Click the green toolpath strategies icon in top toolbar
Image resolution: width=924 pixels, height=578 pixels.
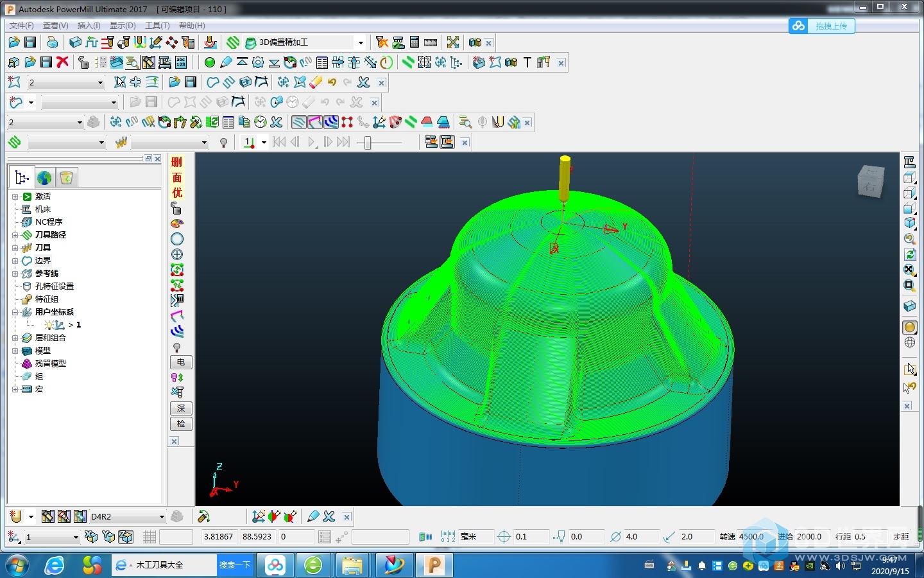click(x=233, y=42)
